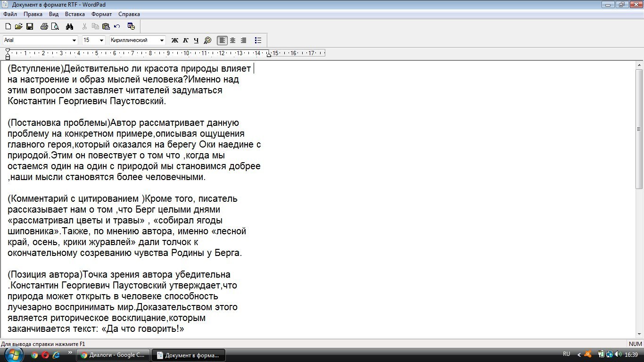The image size is (644, 362).
Task: Toggle underline formatting (Ч button)
Action: 196,41
